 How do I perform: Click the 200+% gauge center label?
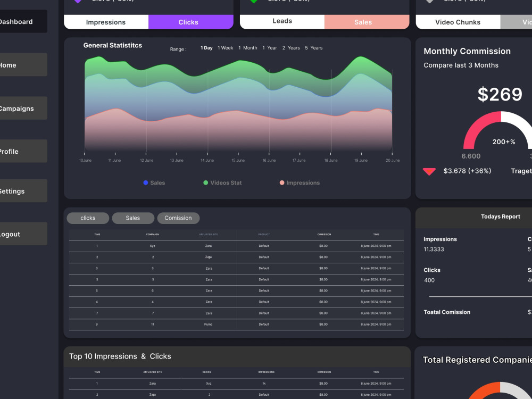click(504, 142)
